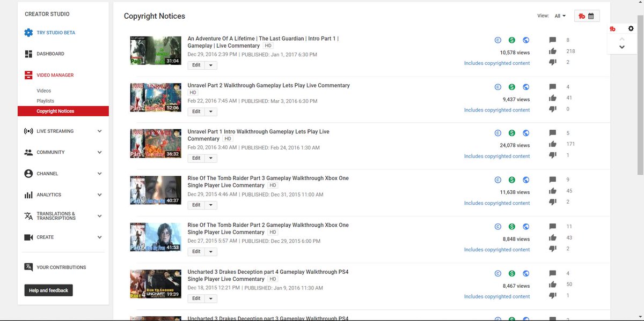Click comments icon for Unravel Part 2

pos(553,87)
